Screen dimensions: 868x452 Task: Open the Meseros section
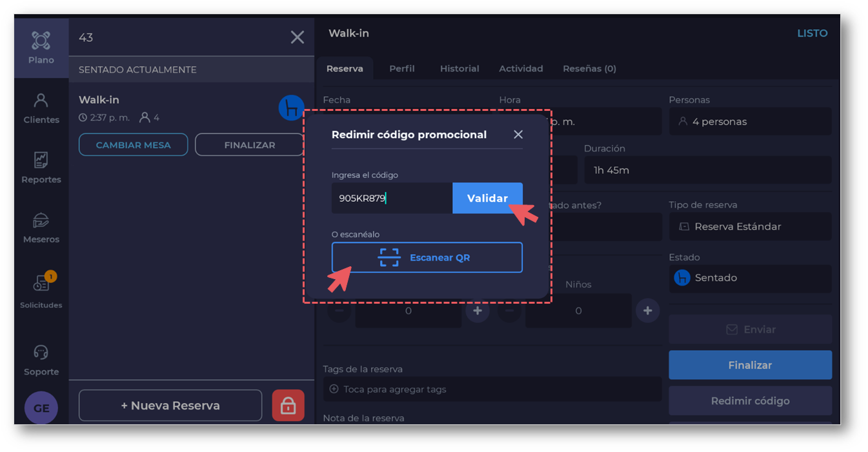pyautogui.click(x=41, y=228)
